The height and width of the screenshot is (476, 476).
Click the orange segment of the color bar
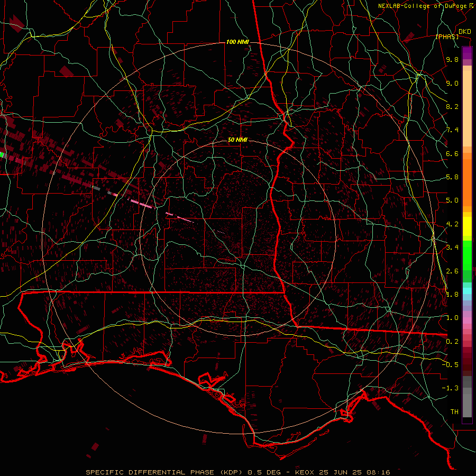pyautogui.click(x=467, y=179)
